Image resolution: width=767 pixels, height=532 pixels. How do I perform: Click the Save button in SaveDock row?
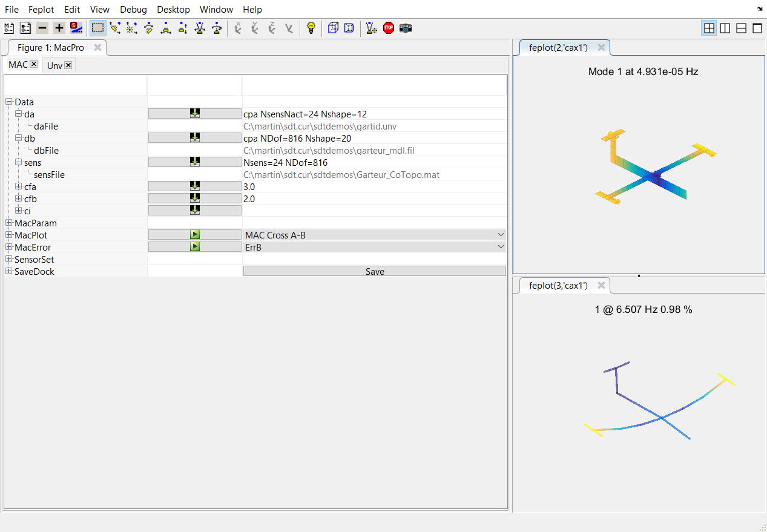374,272
